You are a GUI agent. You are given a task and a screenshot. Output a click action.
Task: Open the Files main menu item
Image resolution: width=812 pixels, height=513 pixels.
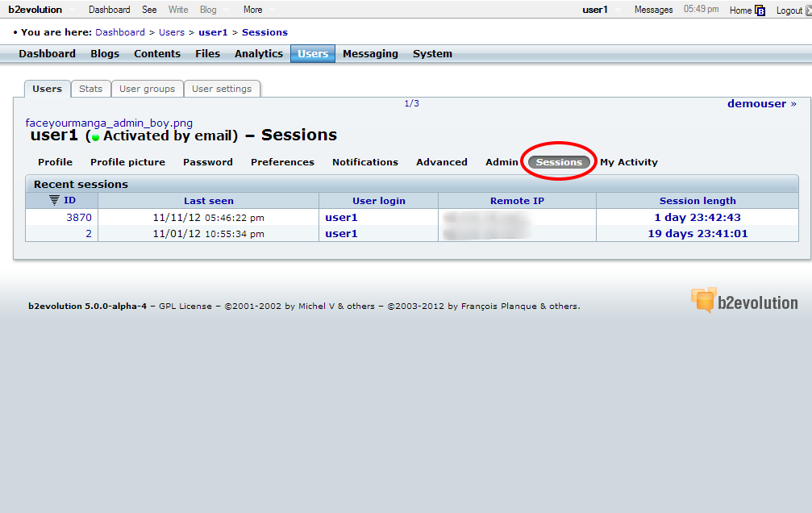[208, 54]
